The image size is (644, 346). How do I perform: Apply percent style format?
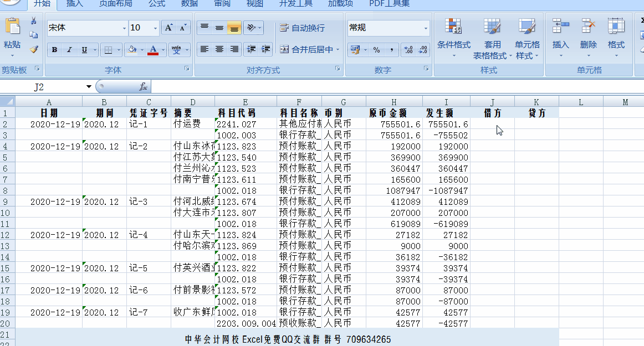(x=377, y=50)
